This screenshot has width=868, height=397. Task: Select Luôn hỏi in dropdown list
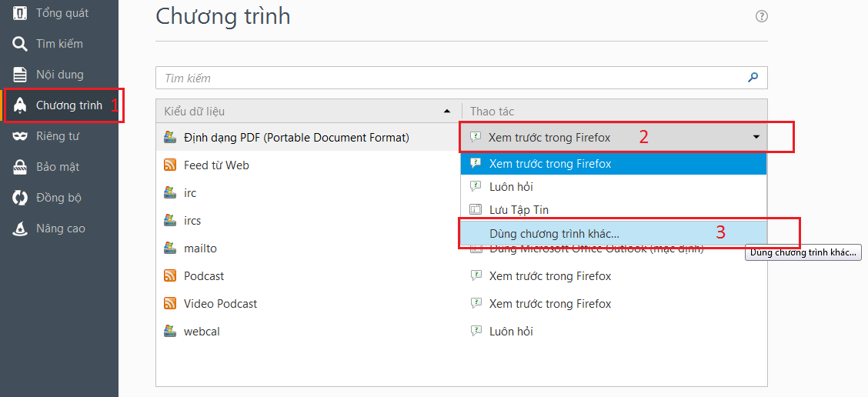511,186
